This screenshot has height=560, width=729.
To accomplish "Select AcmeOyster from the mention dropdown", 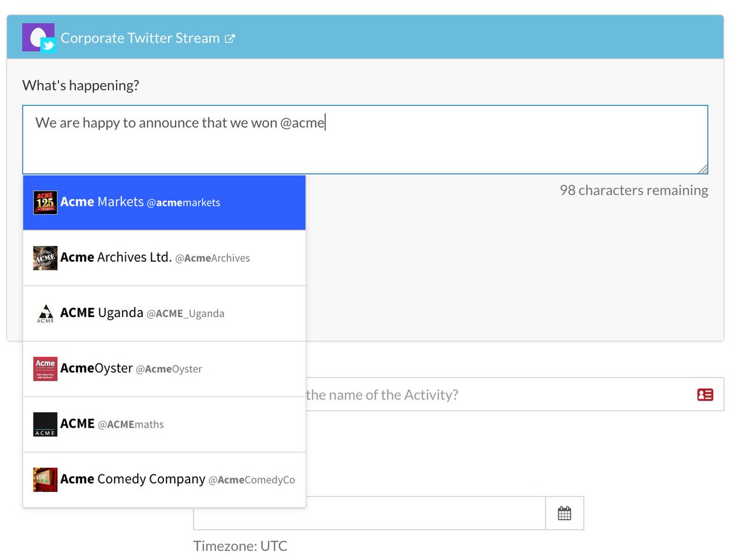I will [x=164, y=369].
